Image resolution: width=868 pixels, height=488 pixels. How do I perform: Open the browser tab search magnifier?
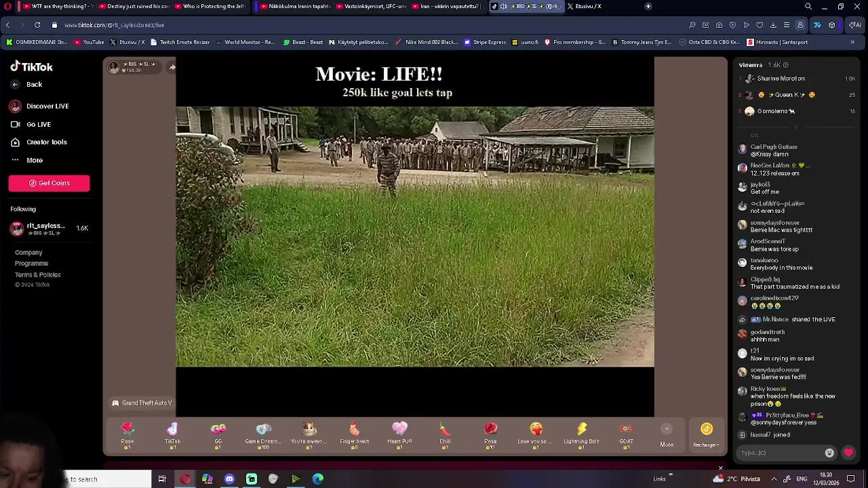pos(808,6)
